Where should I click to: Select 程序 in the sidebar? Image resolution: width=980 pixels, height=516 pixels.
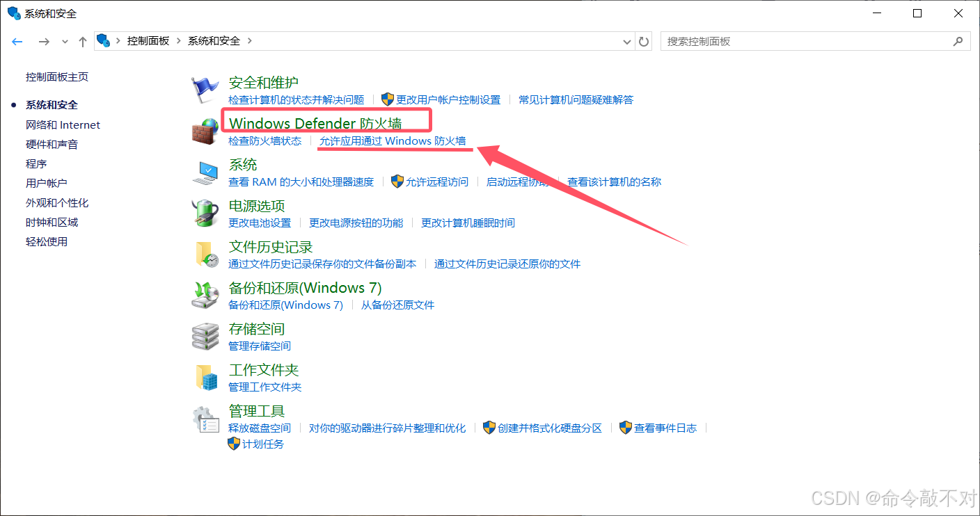36,163
